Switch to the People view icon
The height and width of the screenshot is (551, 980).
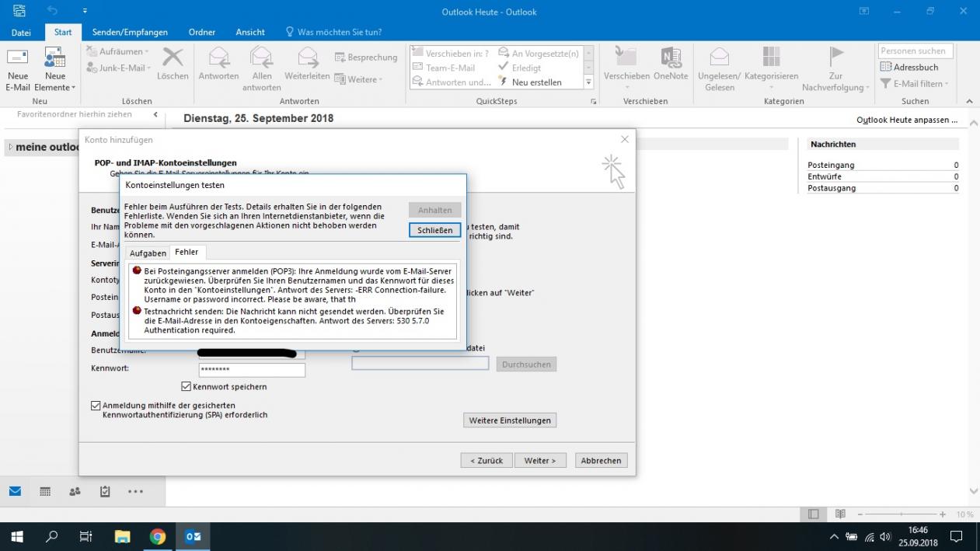(75, 491)
